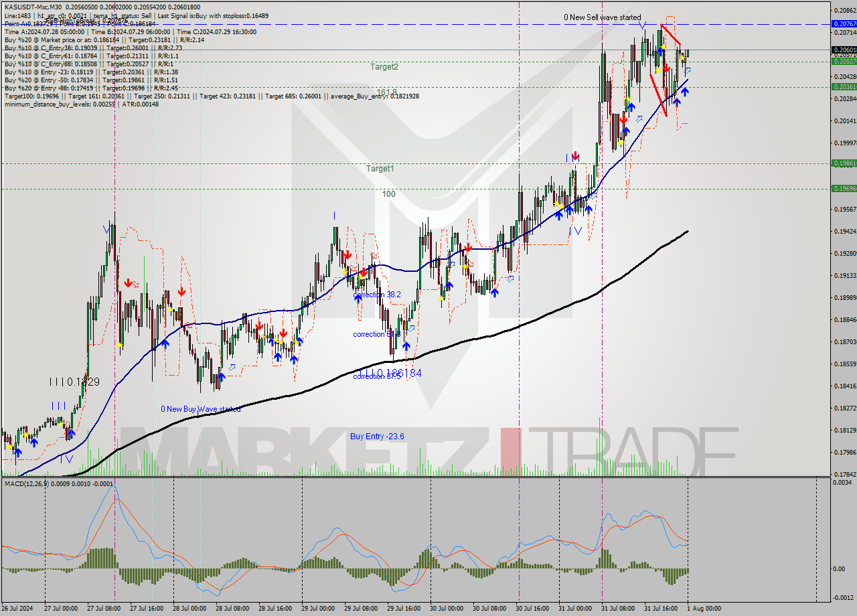Click the black current price tag 0.20601
This screenshot has width=857, height=616.
point(843,50)
